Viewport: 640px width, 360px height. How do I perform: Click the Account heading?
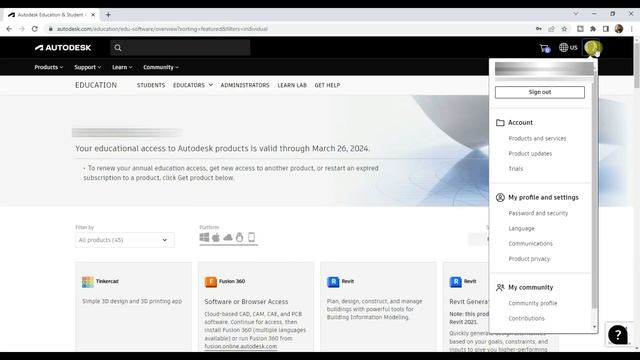[x=520, y=122]
